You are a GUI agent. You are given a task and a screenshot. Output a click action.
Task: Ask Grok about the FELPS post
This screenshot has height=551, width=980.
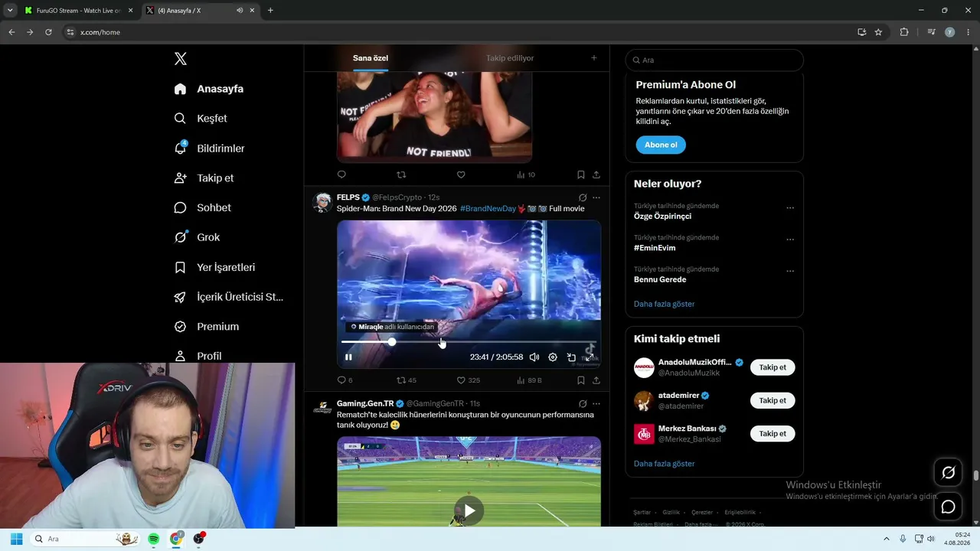coord(583,197)
